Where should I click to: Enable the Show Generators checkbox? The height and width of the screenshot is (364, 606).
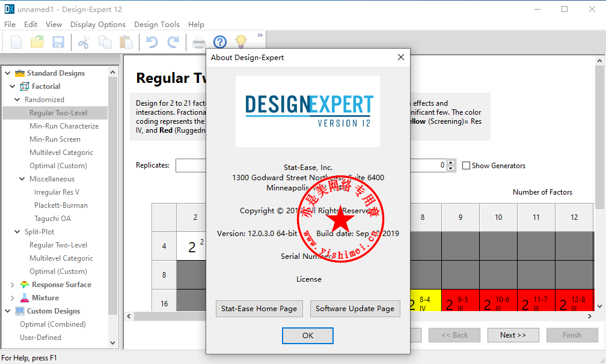point(466,166)
